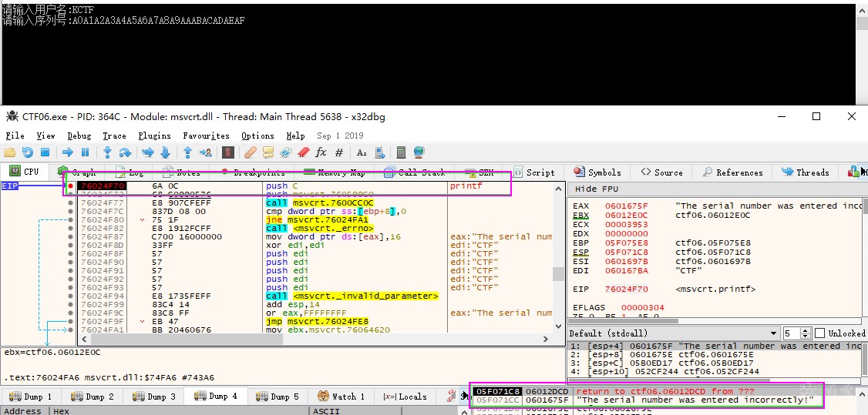This screenshot has height=415, width=868.
Task: Switch to the References tab
Action: [732, 172]
